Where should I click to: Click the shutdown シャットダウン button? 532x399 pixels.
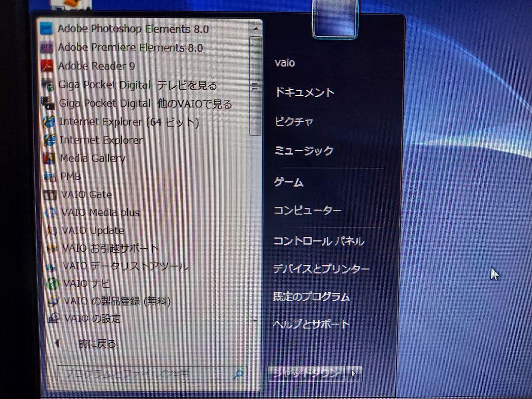(306, 373)
